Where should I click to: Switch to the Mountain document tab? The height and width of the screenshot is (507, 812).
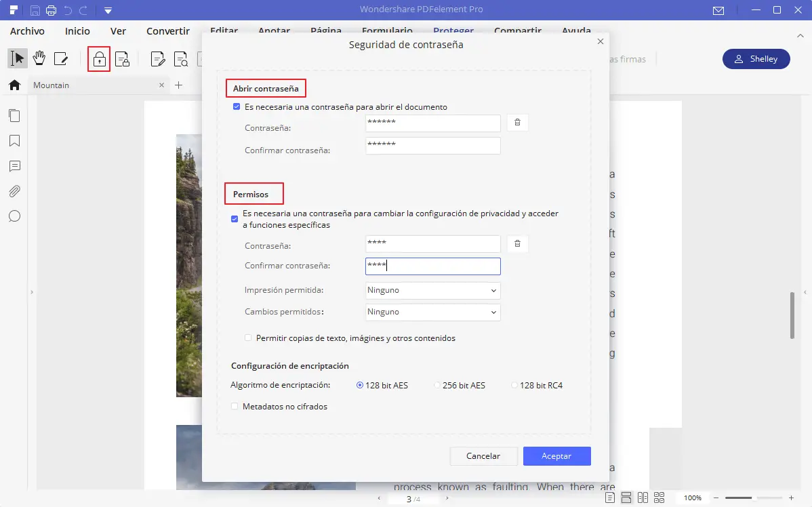click(x=52, y=85)
